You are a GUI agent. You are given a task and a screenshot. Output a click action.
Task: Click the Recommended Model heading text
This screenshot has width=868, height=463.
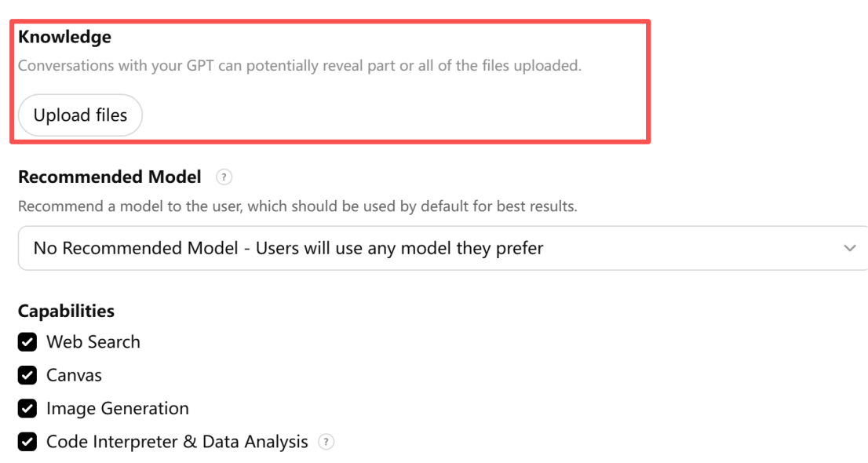click(110, 177)
